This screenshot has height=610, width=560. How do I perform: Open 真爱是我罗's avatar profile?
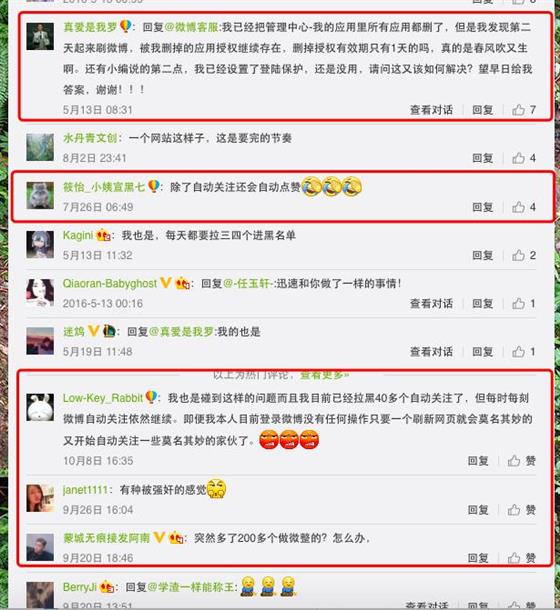tap(40, 36)
